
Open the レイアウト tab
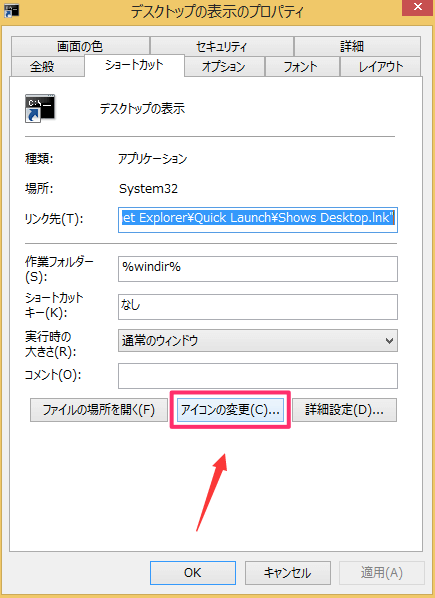click(380, 67)
